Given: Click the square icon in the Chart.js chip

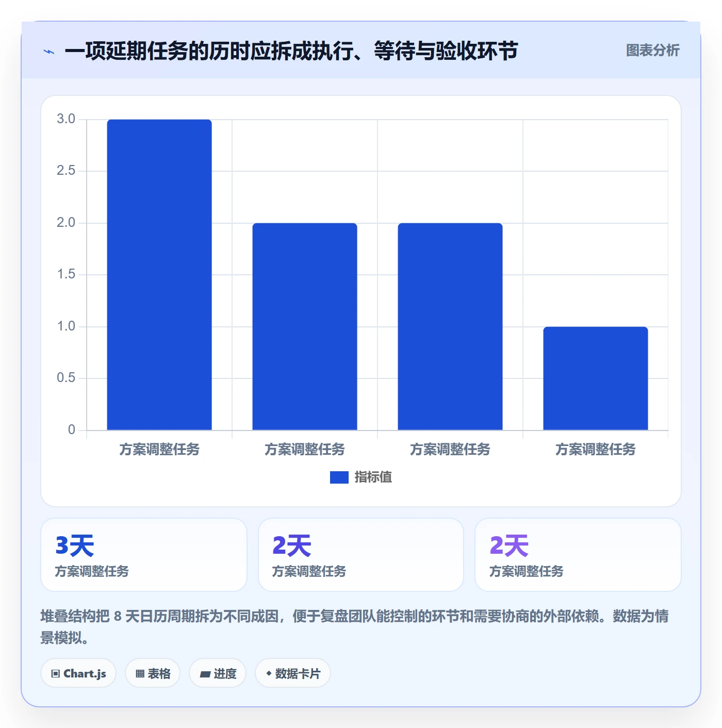Looking at the screenshot, I should [x=56, y=674].
